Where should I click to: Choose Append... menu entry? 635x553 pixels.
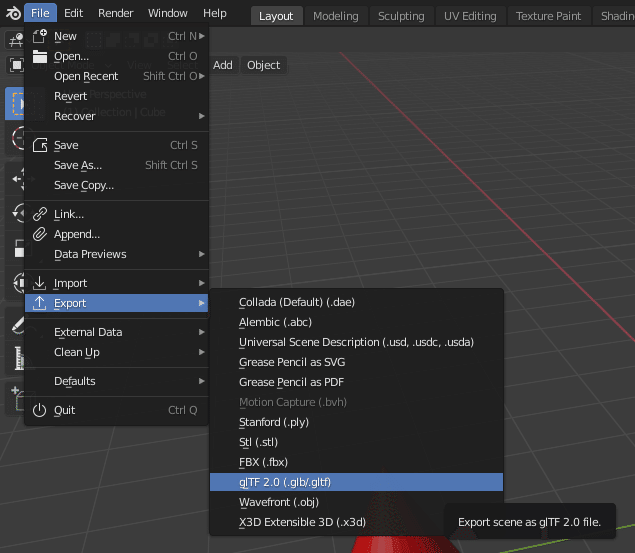(x=117, y=234)
